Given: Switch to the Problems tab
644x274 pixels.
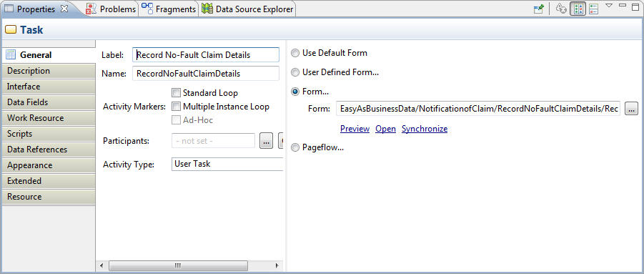Looking at the screenshot, I should [x=111, y=9].
